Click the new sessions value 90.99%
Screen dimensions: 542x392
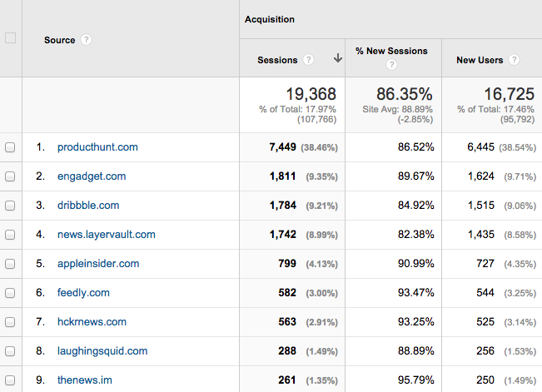[x=415, y=263]
